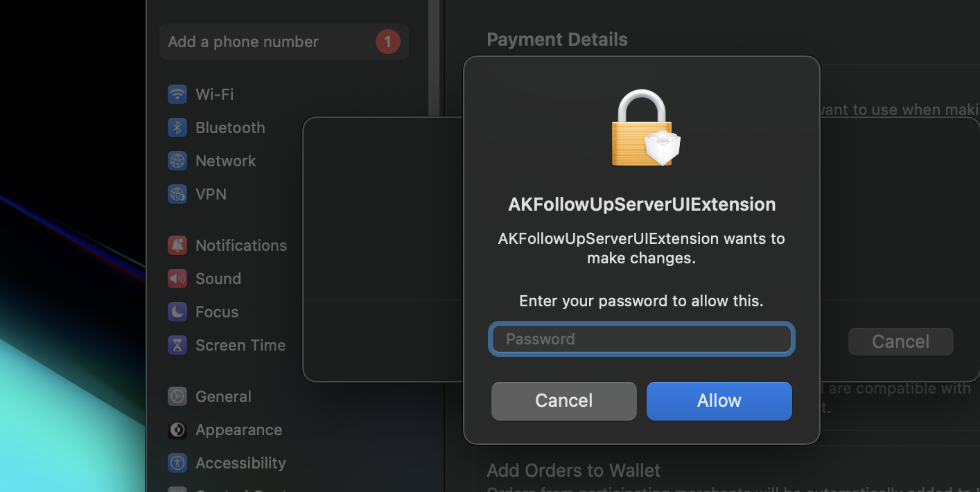Focus the Password input field
The width and height of the screenshot is (980, 492).
(x=641, y=339)
